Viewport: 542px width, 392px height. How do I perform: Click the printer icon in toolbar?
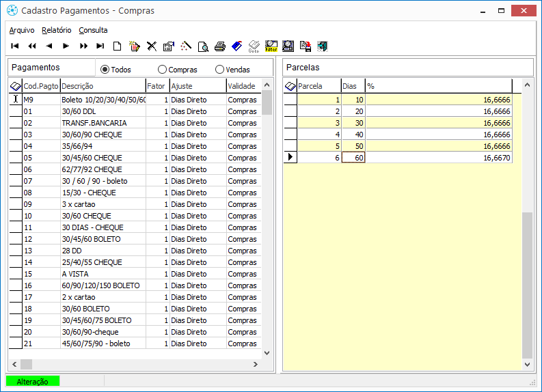[x=219, y=46]
